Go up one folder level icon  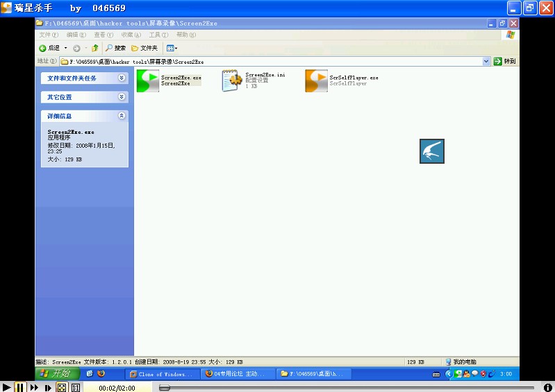[95, 48]
